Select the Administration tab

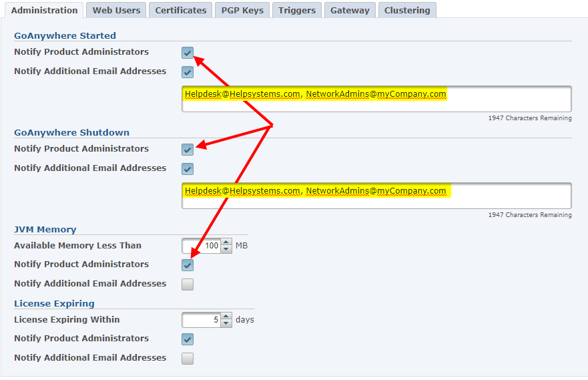coord(45,10)
